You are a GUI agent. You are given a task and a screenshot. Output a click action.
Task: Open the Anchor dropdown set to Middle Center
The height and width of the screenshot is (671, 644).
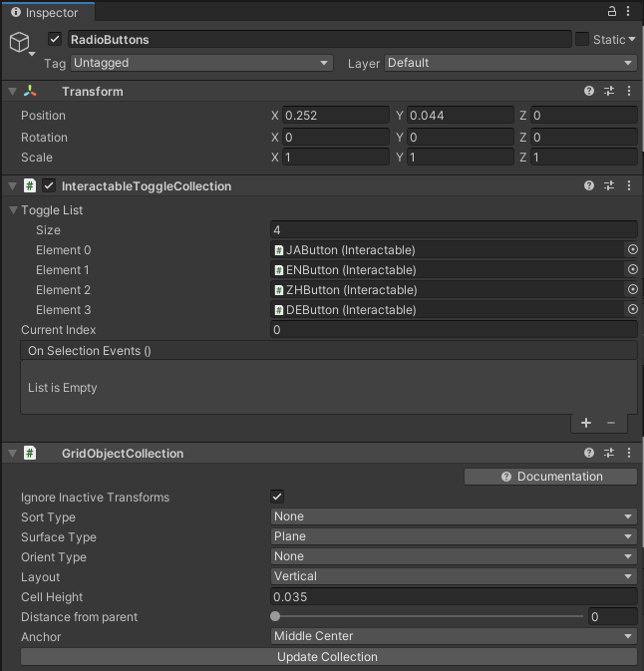click(454, 636)
